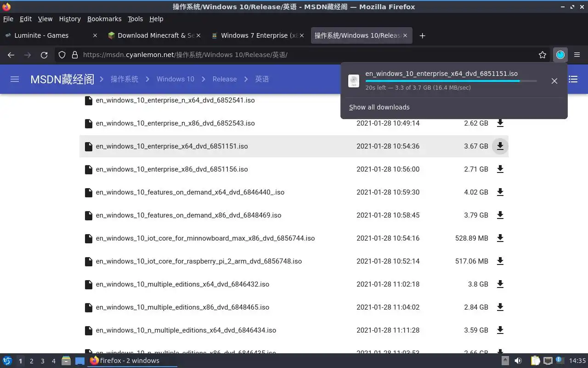
Task: Bookmark this page with the star icon
Action: click(x=543, y=55)
